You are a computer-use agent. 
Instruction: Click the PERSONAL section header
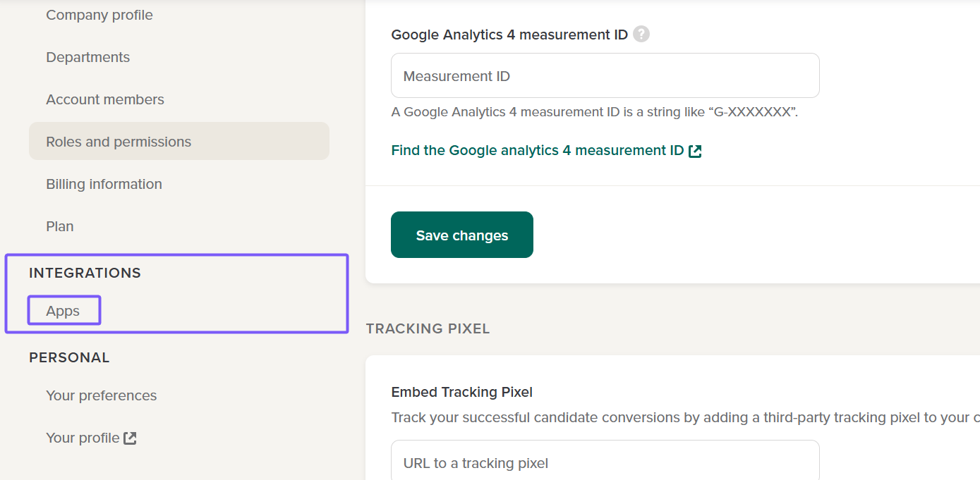point(69,357)
